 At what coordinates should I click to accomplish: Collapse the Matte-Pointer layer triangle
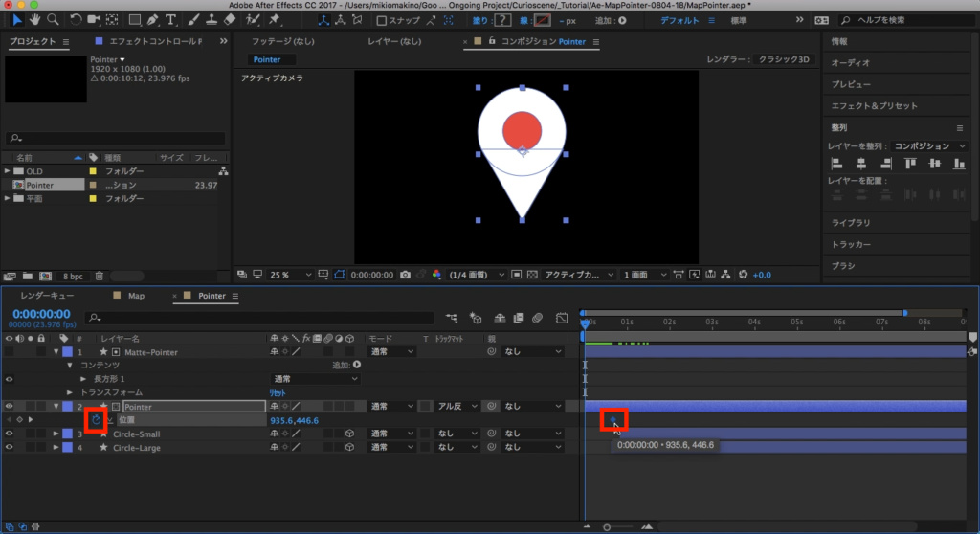(56, 352)
